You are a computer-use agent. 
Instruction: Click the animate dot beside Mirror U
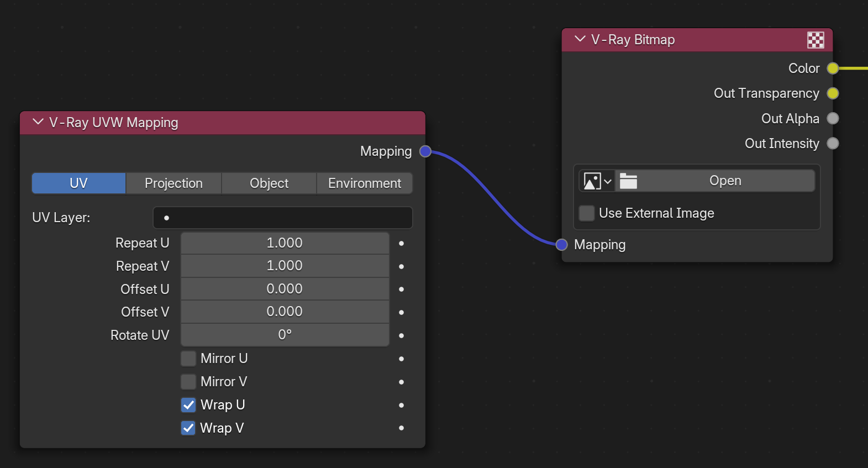pyautogui.click(x=401, y=359)
